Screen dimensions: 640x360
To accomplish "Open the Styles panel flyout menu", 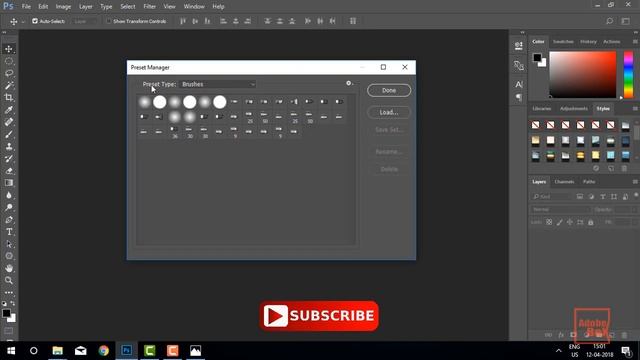I will click(x=635, y=109).
